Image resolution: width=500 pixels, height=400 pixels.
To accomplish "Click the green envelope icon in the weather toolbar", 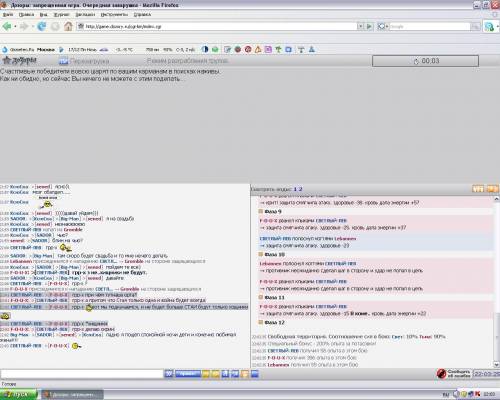I will (215, 50).
